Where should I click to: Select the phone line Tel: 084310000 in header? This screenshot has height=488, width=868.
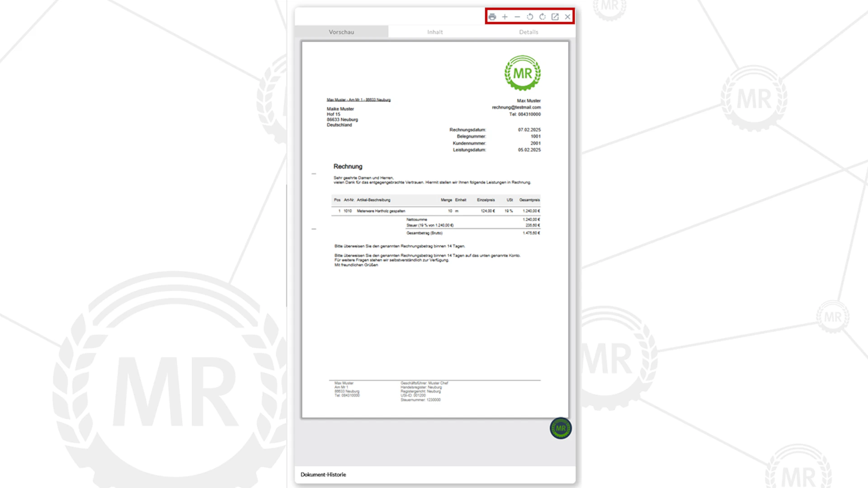(x=525, y=114)
